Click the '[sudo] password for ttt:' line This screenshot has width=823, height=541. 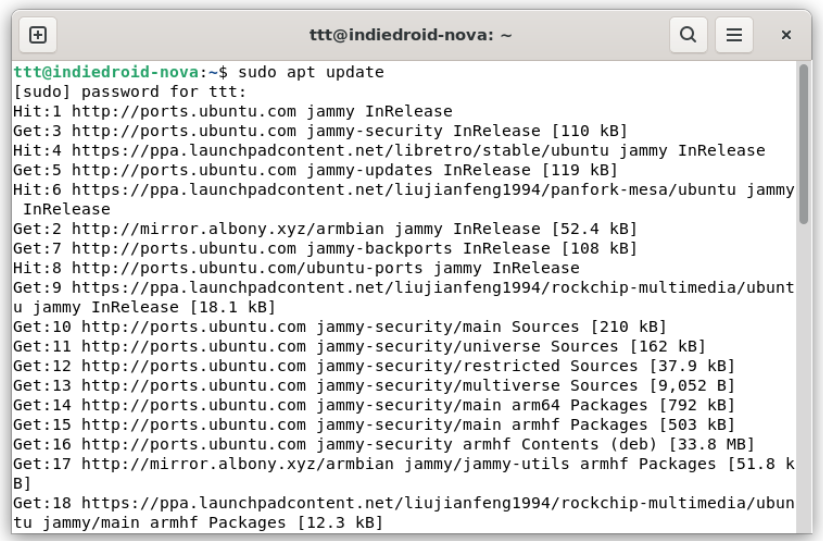[x=130, y=92]
